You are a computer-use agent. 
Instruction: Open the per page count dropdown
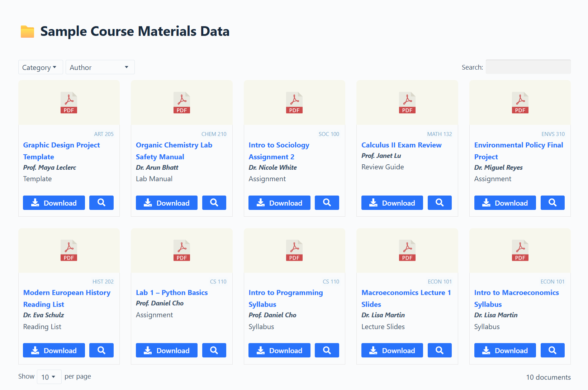click(49, 377)
